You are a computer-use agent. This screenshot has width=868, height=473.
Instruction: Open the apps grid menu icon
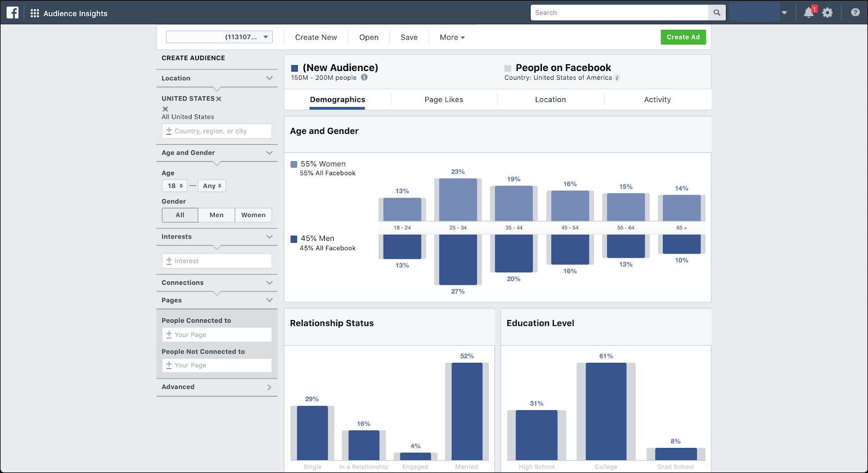[35, 13]
